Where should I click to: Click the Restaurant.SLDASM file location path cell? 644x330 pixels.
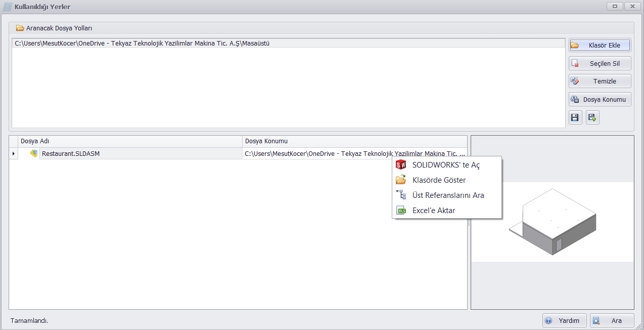355,153
